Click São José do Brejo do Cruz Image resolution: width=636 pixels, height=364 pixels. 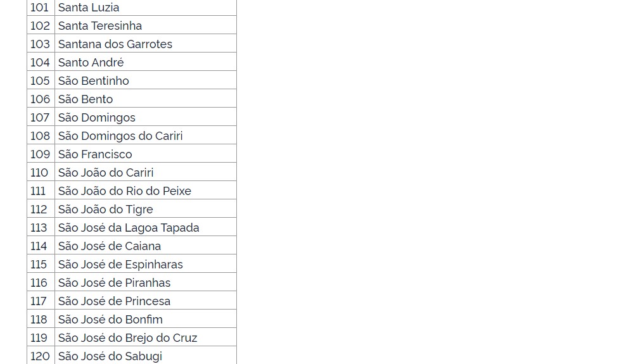coord(128,338)
